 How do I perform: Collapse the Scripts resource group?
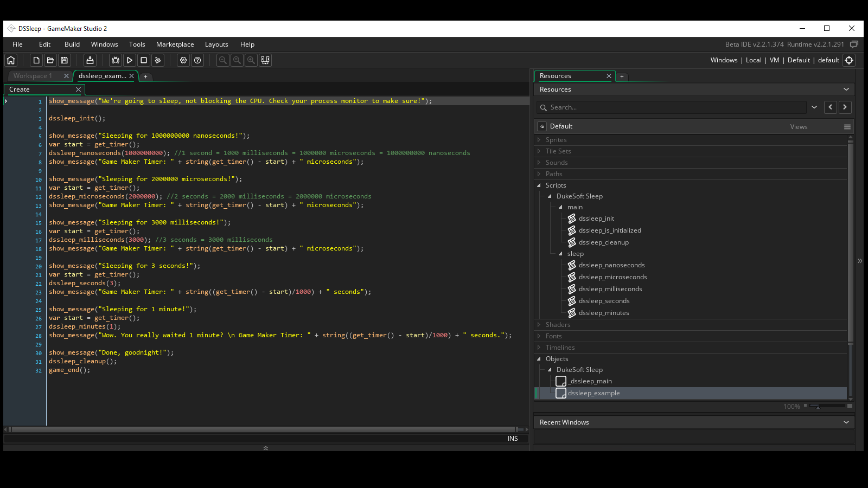point(539,185)
